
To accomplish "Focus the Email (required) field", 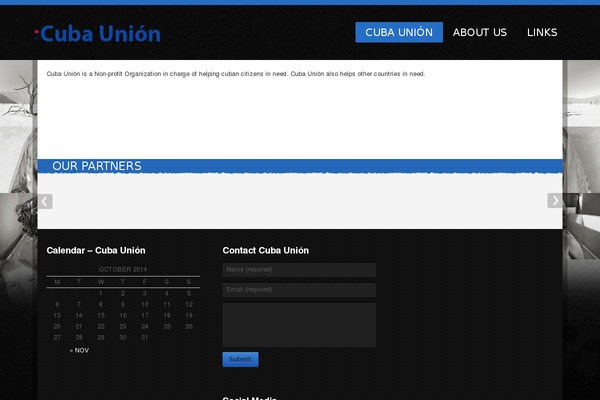I will [299, 290].
